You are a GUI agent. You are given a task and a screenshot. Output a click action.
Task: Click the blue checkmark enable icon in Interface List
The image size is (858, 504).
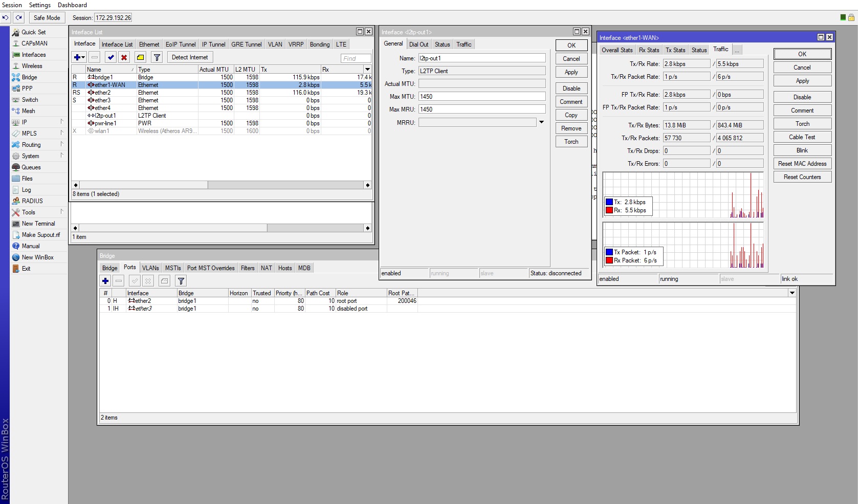[x=111, y=57]
